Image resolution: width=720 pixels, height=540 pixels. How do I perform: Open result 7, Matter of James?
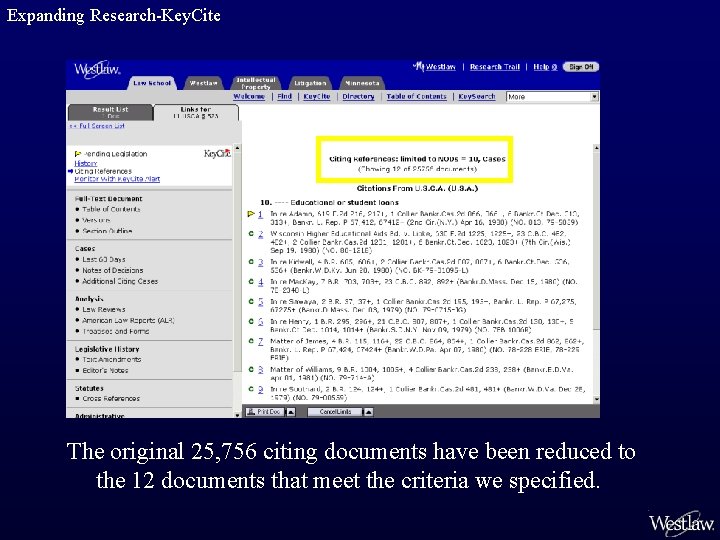point(260,341)
